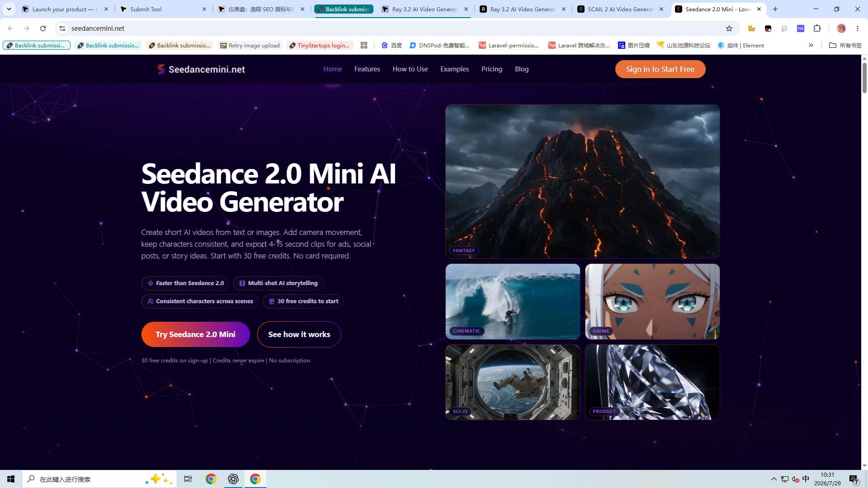Viewport: 868px width, 488px height.
Task: Open the TinyStartups login bookmark
Action: point(319,45)
